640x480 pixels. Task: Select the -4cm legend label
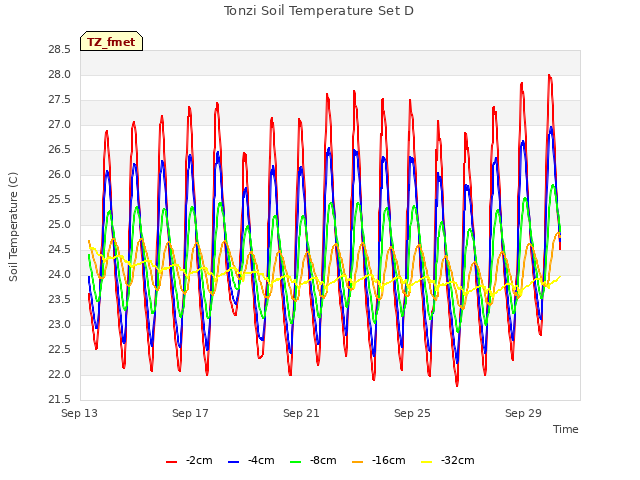261,460
